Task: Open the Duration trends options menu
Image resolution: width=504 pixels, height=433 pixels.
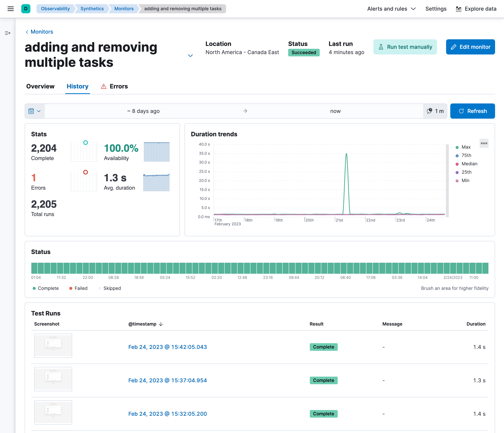Action: [x=484, y=143]
